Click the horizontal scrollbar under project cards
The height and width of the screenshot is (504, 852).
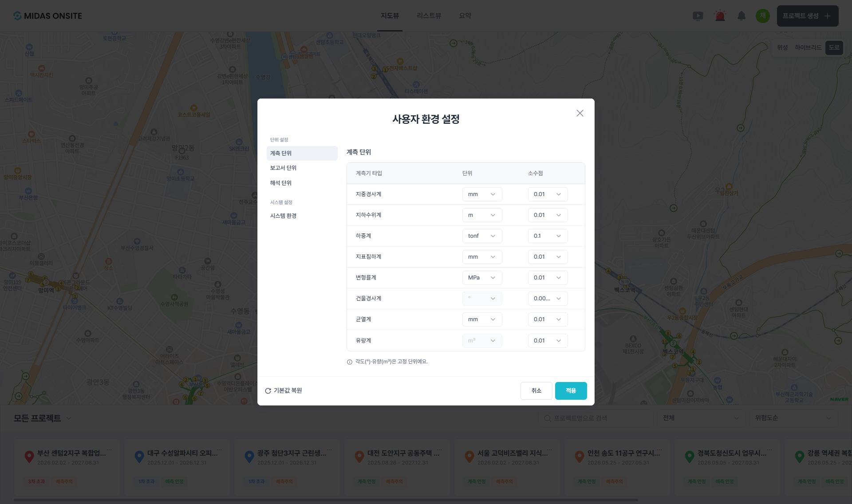[x=326, y=500]
